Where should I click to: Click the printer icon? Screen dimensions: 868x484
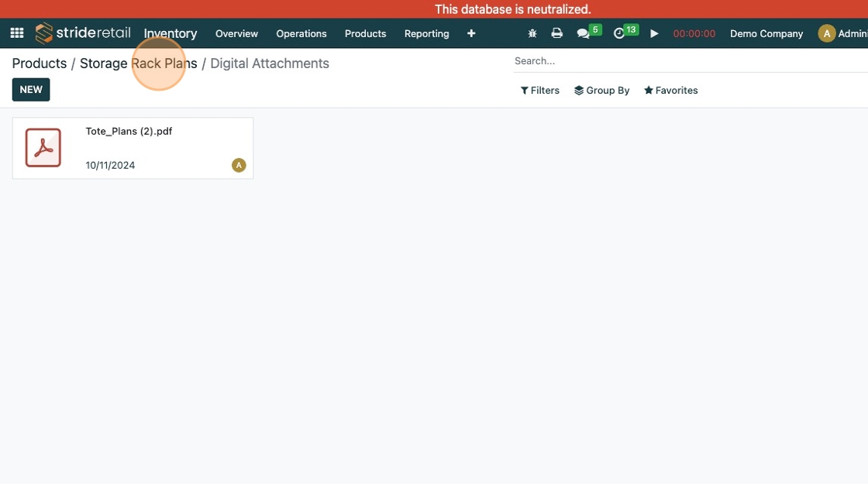557,33
